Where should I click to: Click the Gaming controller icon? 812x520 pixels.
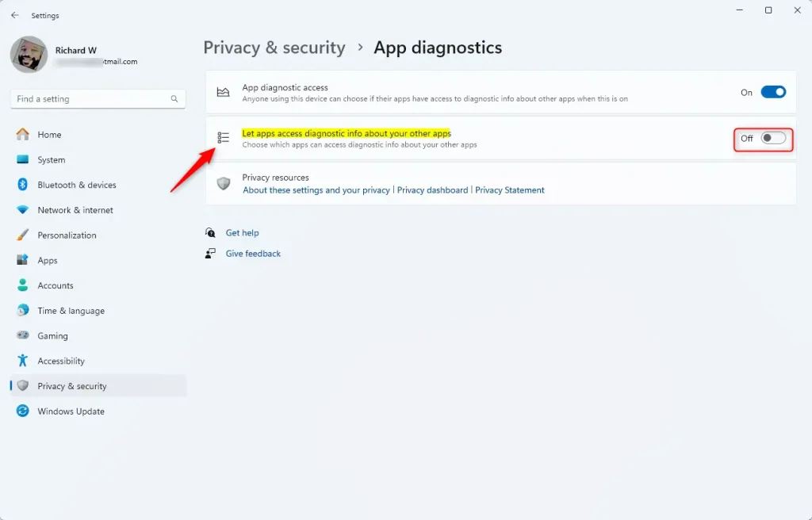click(x=23, y=335)
